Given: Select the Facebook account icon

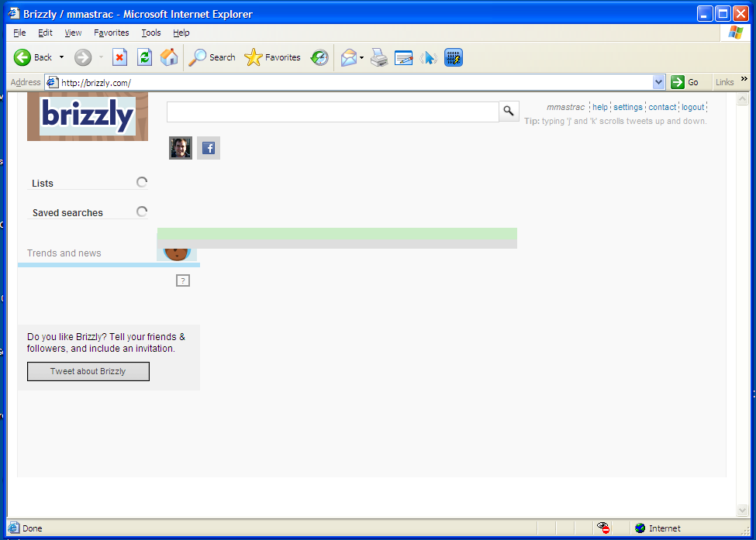Looking at the screenshot, I should pyautogui.click(x=209, y=148).
